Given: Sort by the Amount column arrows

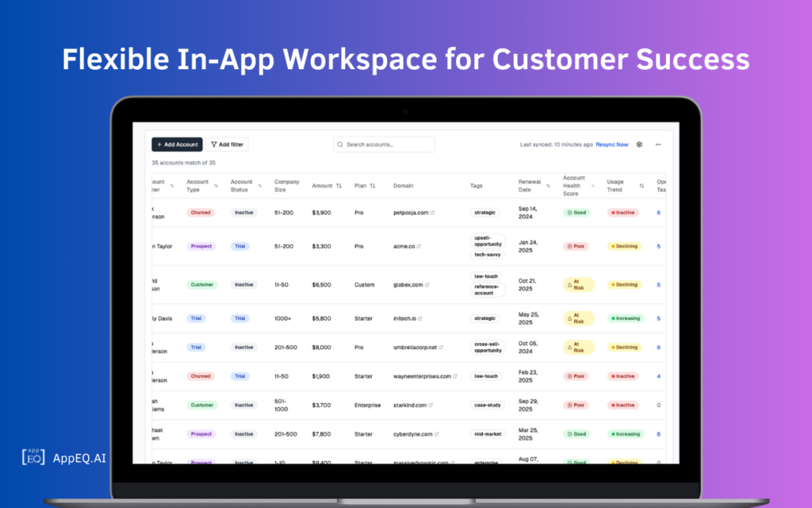Looking at the screenshot, I should click(x=339, y=186).
